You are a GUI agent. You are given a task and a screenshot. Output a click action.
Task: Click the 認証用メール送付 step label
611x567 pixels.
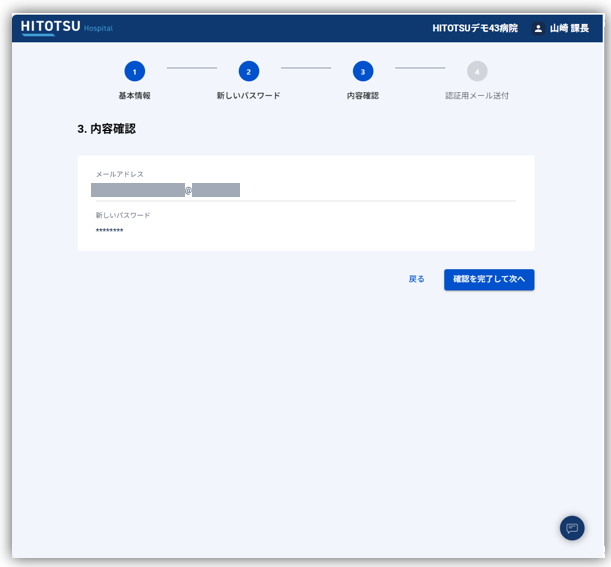tap(477, 96)
